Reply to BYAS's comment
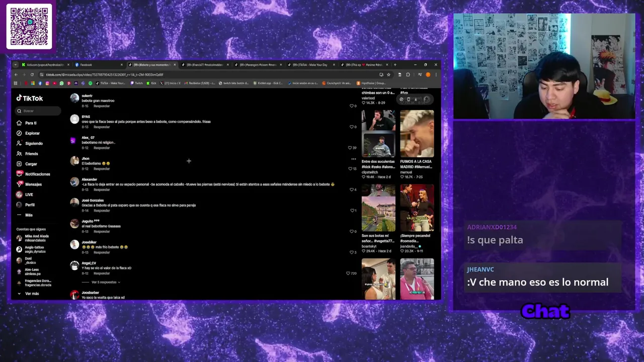This screenshot has width=644, height=362. click(x=102, y=127)
